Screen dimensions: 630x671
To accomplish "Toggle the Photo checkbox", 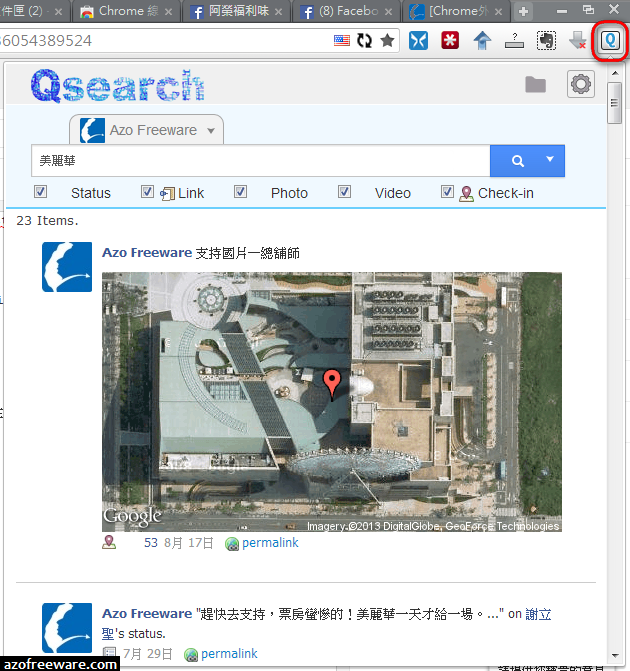I will (241, 192).
